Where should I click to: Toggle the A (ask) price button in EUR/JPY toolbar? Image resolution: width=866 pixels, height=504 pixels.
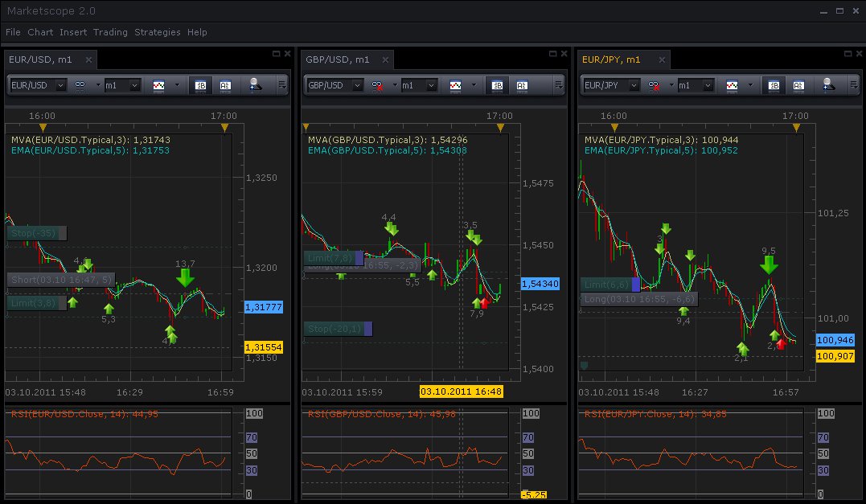click(x=798, y=85)
